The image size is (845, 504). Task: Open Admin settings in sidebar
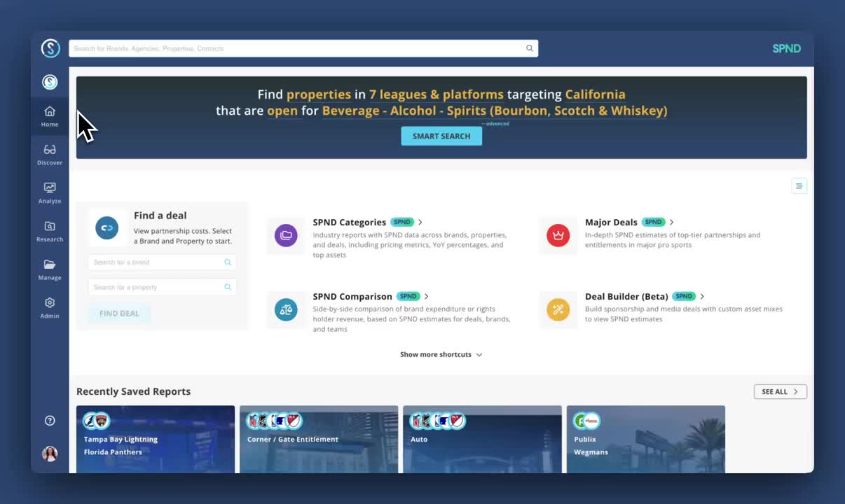click(50, 308)
